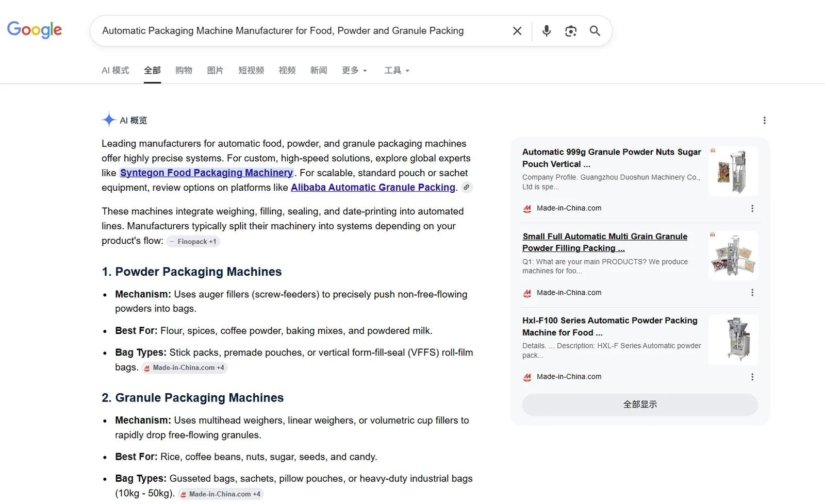The height and width of the screenshot is (504, 825).
Task: Open Google Lens image search
Action: (x=571, y=31)
